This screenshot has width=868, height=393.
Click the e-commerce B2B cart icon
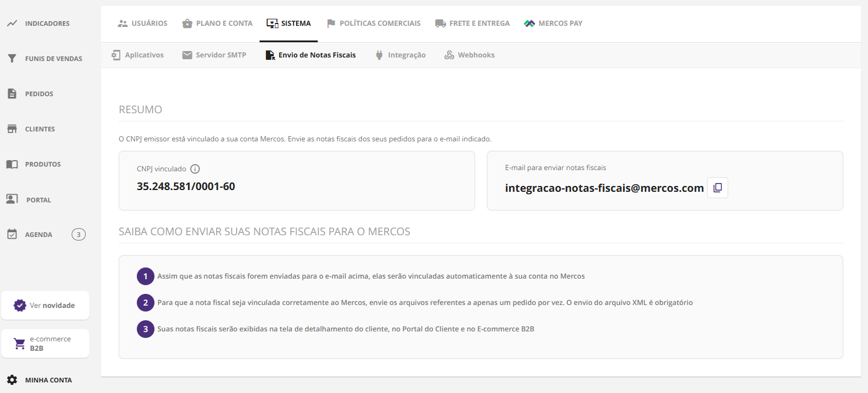[x=20, y=344]
